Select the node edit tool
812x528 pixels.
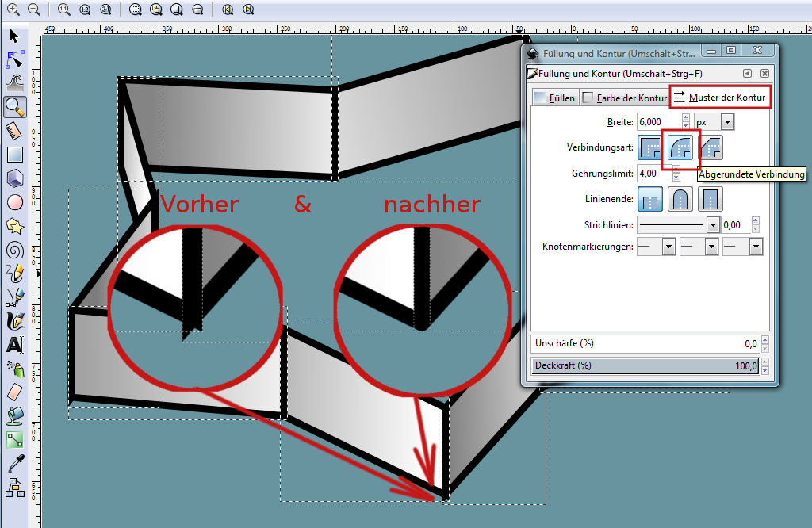coord(14,59)
